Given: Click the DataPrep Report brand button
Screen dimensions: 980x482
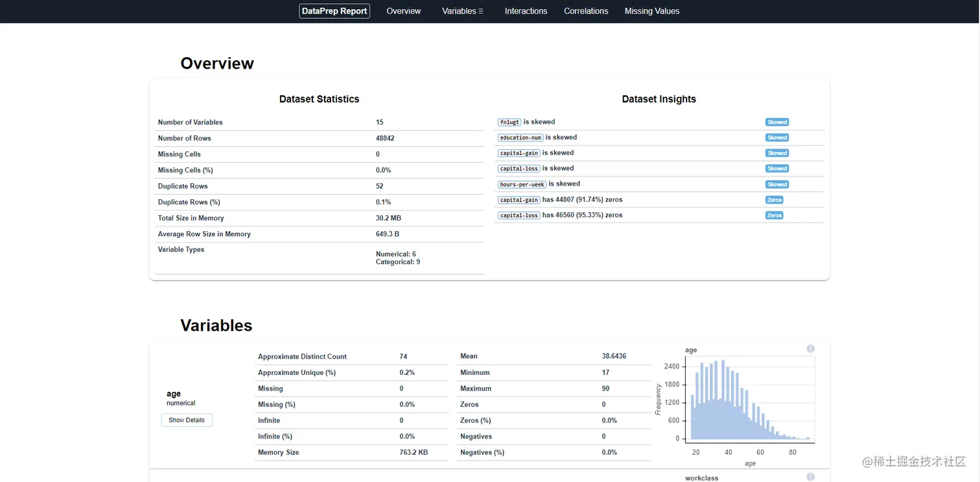Looking at the screenshot, I should coord(334,11).
